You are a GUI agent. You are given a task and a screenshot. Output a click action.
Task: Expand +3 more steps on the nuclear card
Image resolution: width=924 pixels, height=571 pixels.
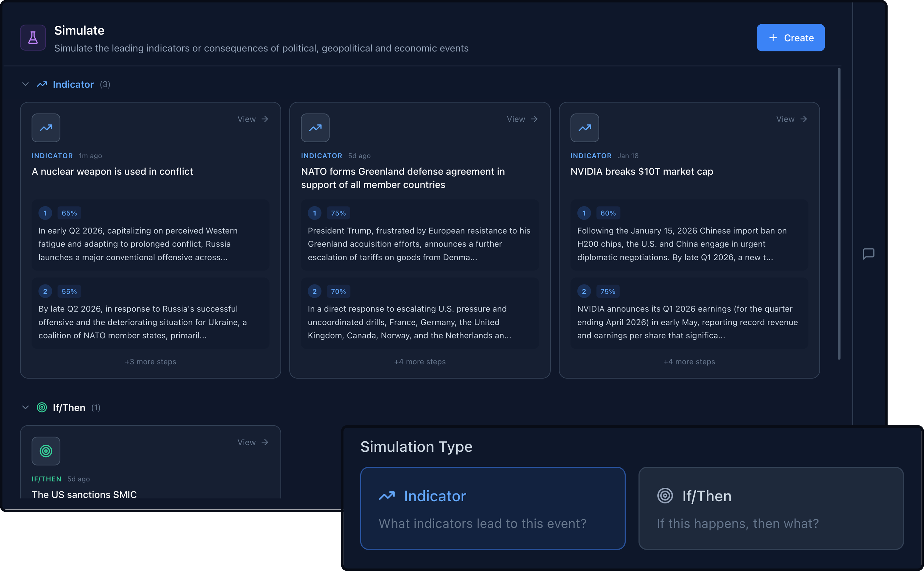[x=150, y=362]
